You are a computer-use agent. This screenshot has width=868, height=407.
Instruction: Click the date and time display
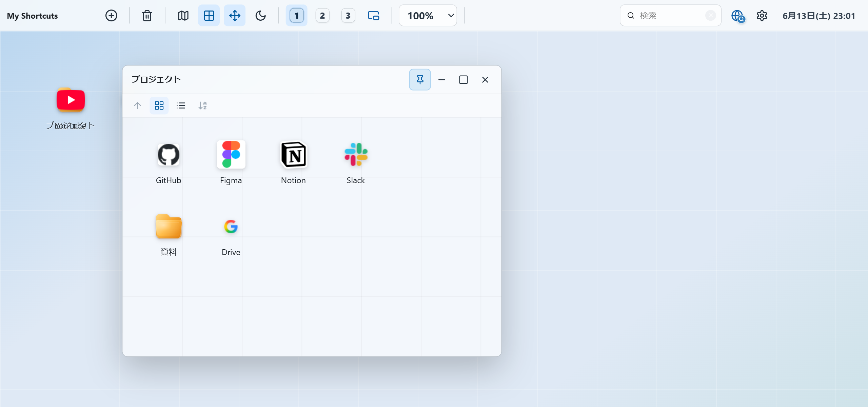pos(819,16)
